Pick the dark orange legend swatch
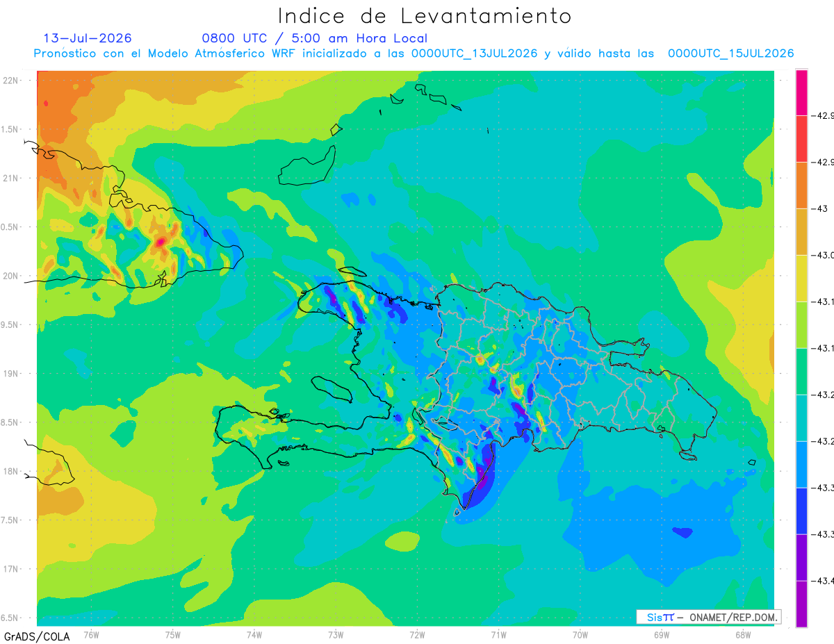The width and height of the screenshot is (834, 644). coord(801,185)
